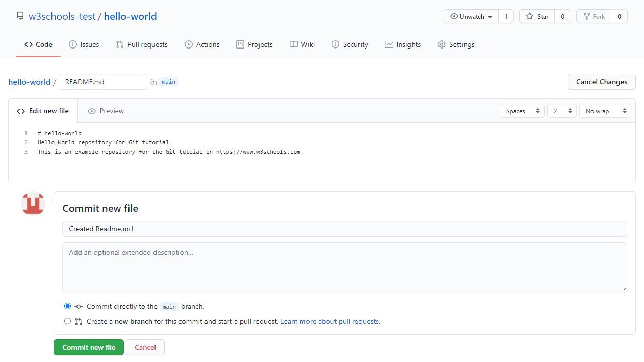644x362 pixels.
Task: Click the repository icon beside w3schools-test
Action: pyautogui.click(x=20, y=15)
